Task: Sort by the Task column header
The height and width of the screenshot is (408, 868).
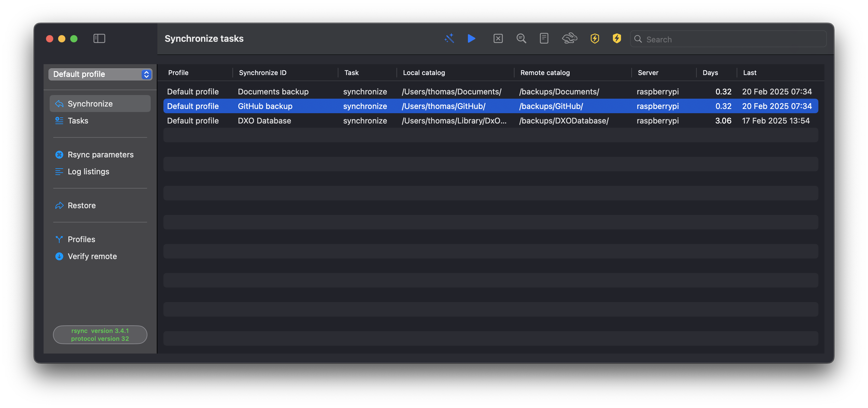Action: point(351,73)
